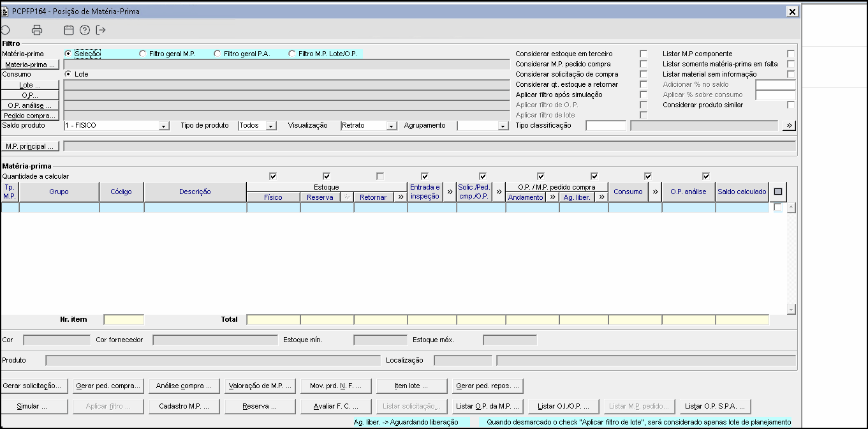Click the select-all square in table header

778,192
